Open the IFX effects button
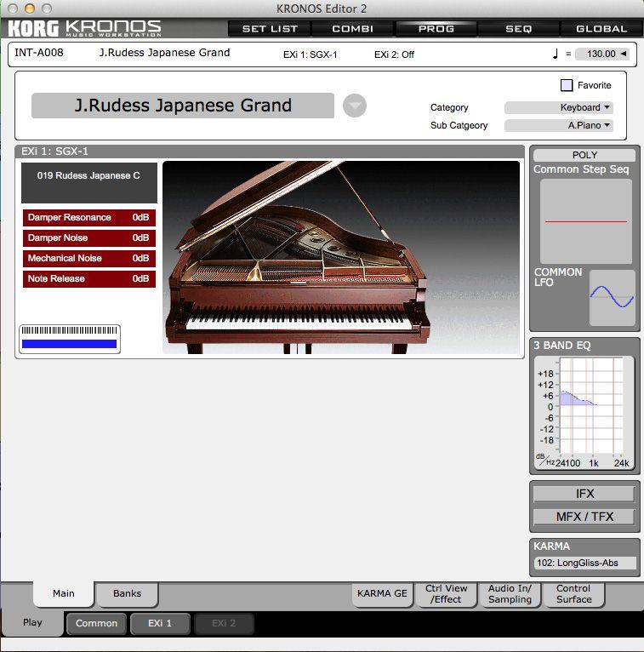Viewport: 644px width, 652px height. point(584,494)
